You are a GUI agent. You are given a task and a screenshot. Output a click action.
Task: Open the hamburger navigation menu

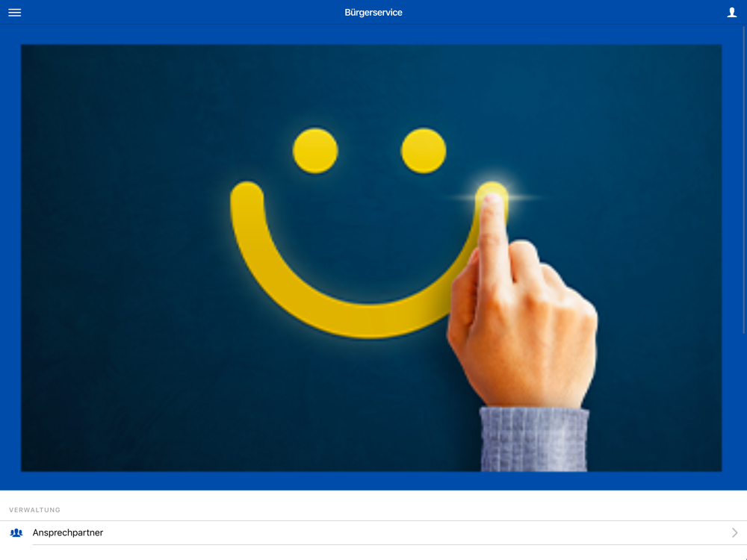15,13
